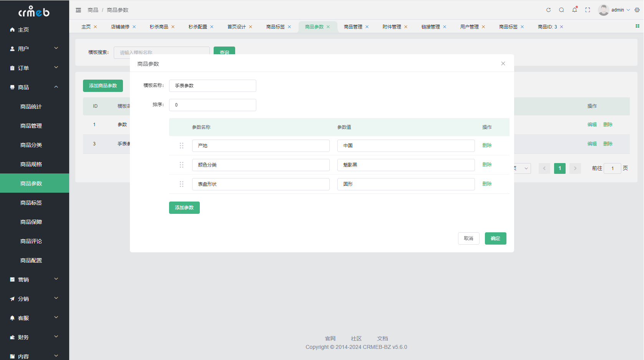Click the 添加商品参数 button

pyautogui.click(x=103, y=86)
